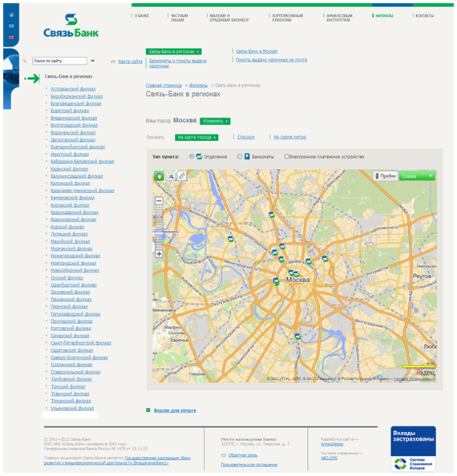Viewport: 457px width, 476px height.
Task: Select the Банкоматы radio button
Action: click(240, 156)
